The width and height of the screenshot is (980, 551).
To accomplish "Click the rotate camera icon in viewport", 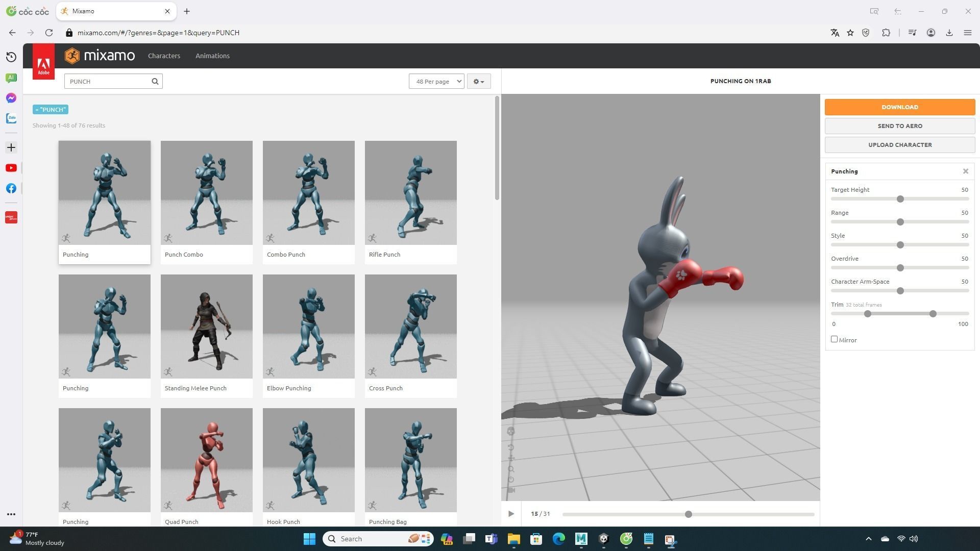I will pyautogui.click(x=511, y=447).
